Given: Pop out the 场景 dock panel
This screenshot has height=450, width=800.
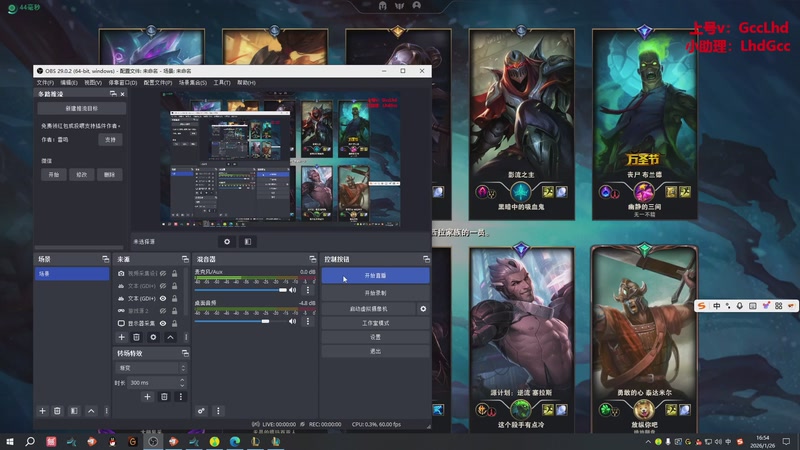Looking at the screenshot, I should click(x=106, y=259).
